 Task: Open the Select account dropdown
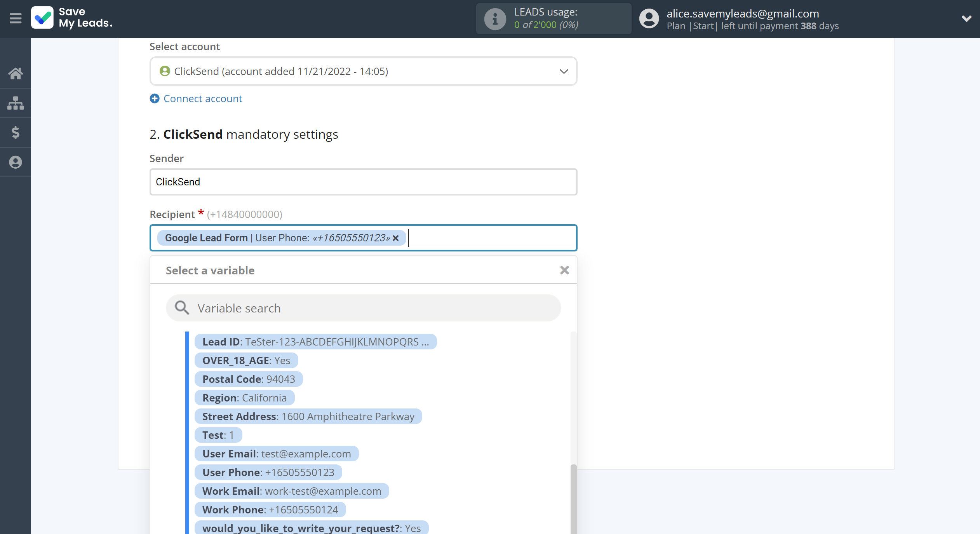point(363,72)
